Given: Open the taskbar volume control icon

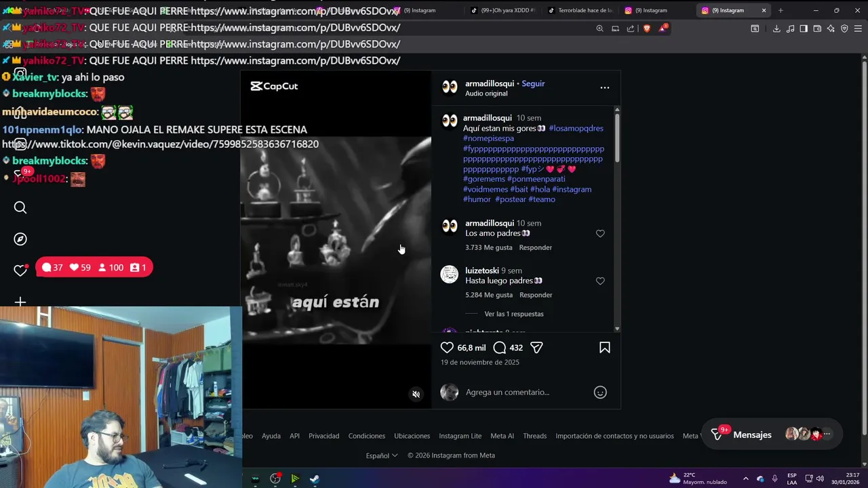Looking at the screenshot, I should tap(821, 479).
